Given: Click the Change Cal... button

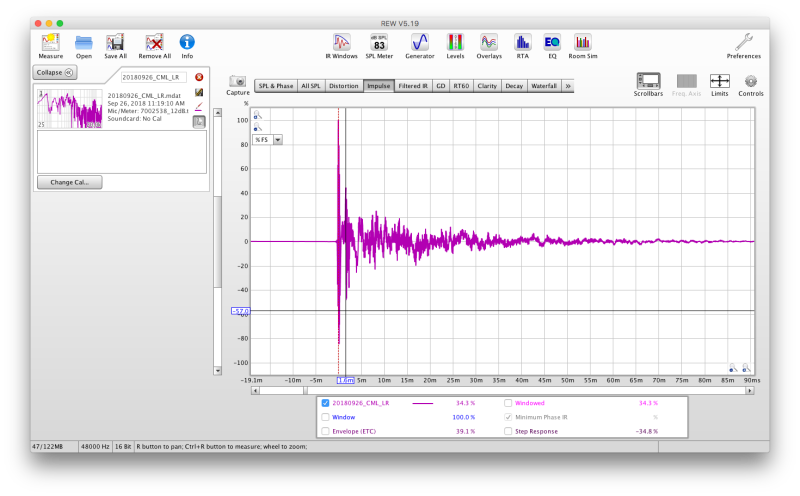Looking at the screenshot, I should (x=69, y=182).
